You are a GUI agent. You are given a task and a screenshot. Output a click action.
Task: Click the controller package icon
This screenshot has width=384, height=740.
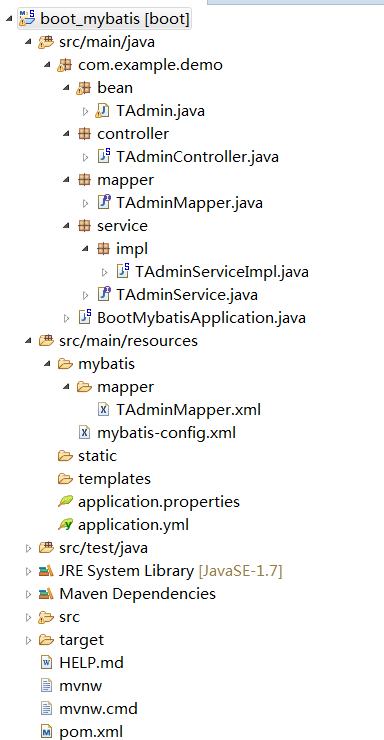coord(84,134)
